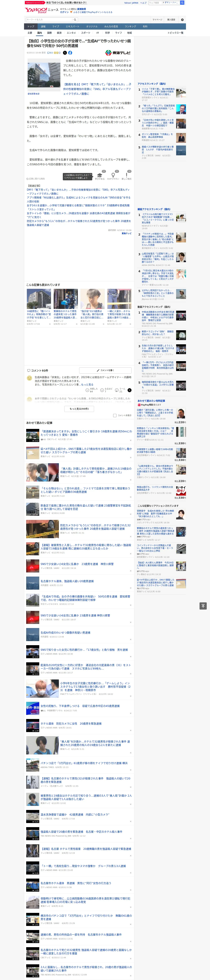
Task: Click keyword input field under the logo
Action: coord(49,20)
